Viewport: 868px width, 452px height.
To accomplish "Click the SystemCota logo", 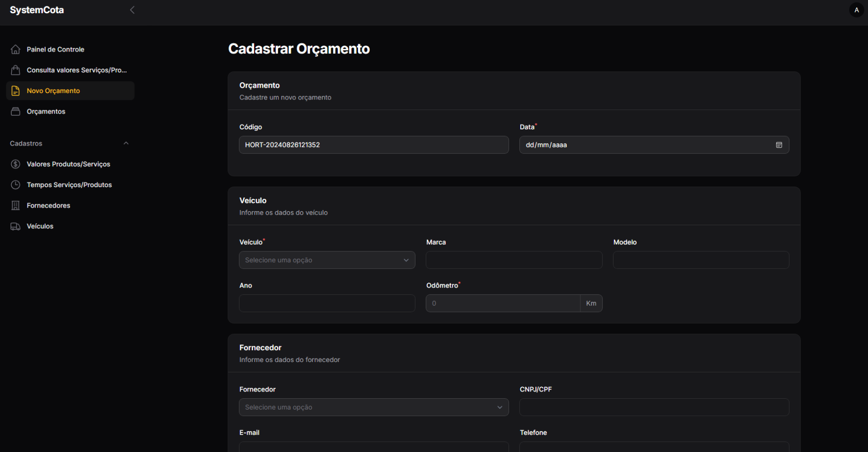I will click(37, 10).
